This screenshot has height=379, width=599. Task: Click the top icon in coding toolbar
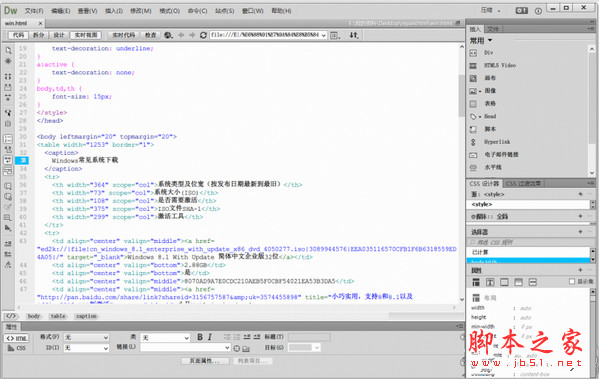(8, 50)
